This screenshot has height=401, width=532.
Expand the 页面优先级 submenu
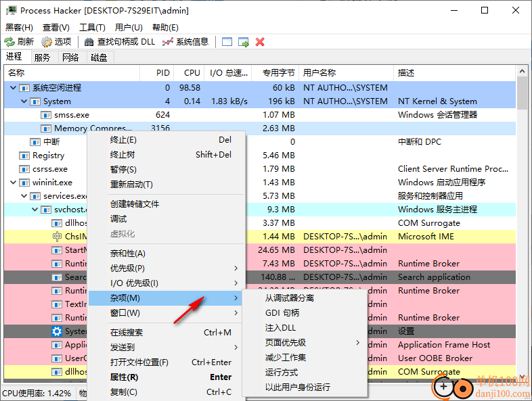357,343
